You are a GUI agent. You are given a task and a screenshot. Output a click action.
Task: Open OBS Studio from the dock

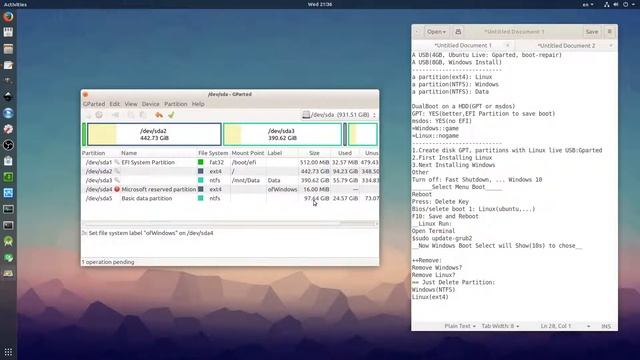pos(8,145)
